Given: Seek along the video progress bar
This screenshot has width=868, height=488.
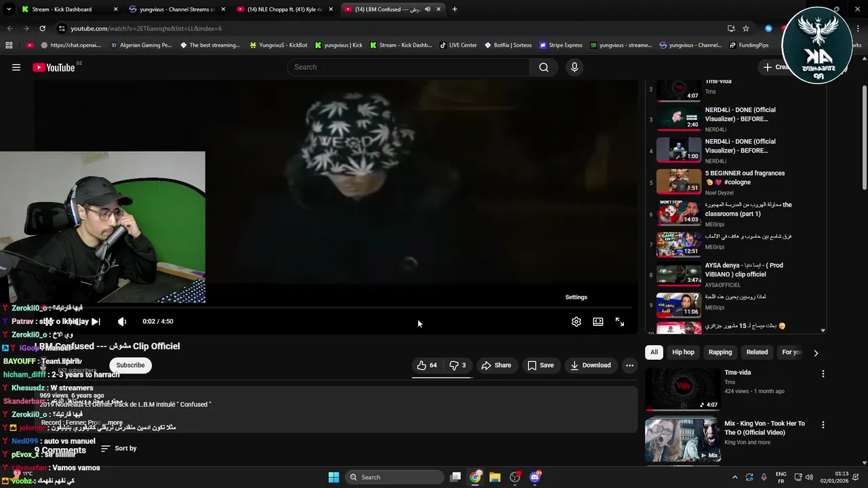Looking at the screenshot, I should 336,308.
